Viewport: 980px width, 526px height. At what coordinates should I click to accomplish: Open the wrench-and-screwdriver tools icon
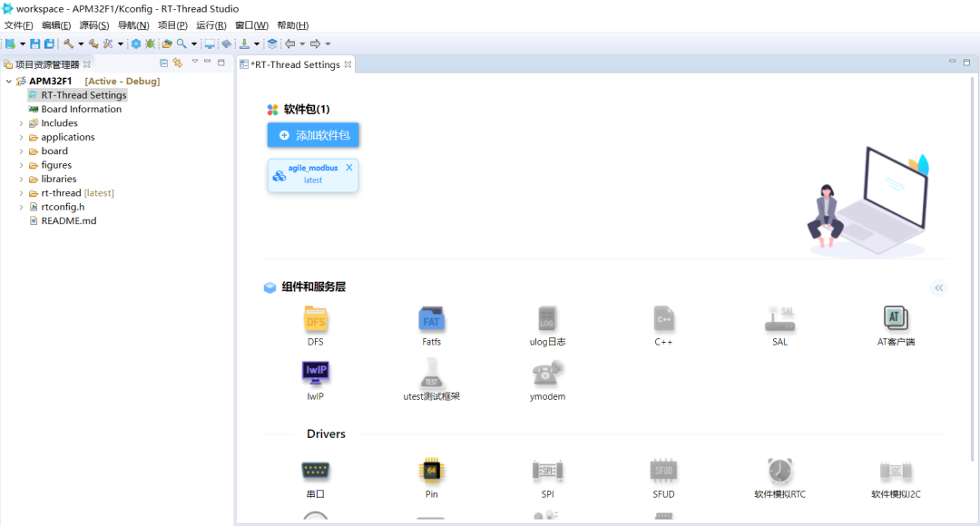click(x=107, y=44)
